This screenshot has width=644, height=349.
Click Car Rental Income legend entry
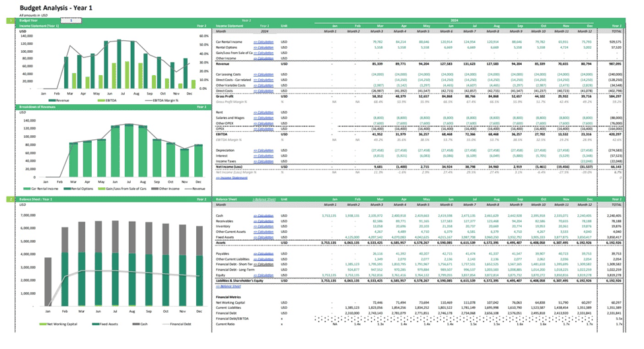click(41, 189)
